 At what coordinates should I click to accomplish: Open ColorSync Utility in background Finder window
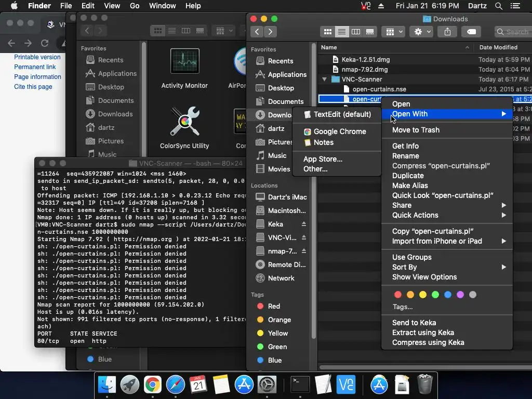tap(184, 128)
